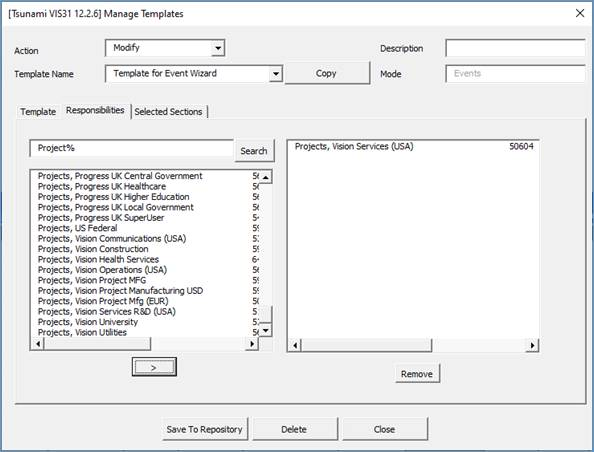This screenshot has width=594, height=452.
Task: Click the down arrow of left list scrollbar
Action: [x=266, y=330]
